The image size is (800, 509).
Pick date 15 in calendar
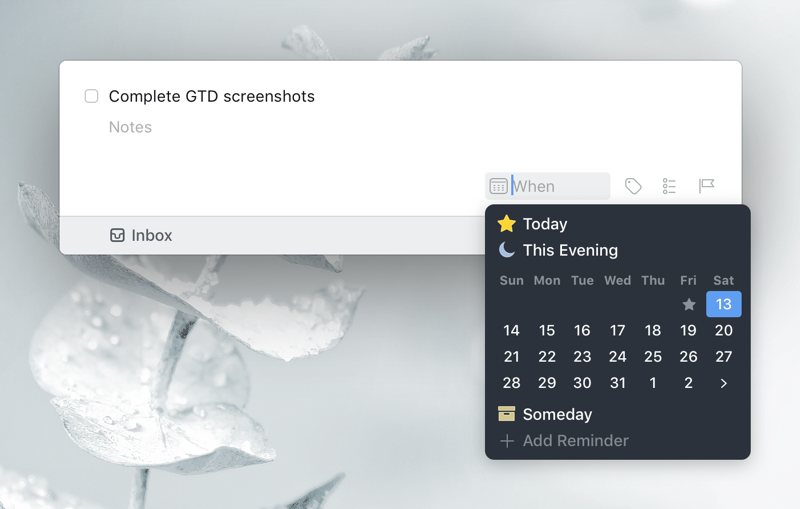[547, 330]
